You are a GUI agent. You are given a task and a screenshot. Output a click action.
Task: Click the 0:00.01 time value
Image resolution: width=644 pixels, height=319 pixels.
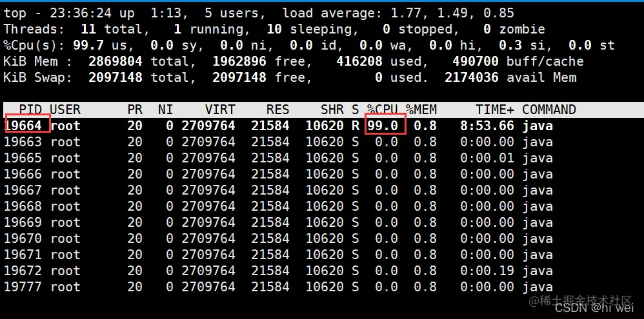pos(487,158)
